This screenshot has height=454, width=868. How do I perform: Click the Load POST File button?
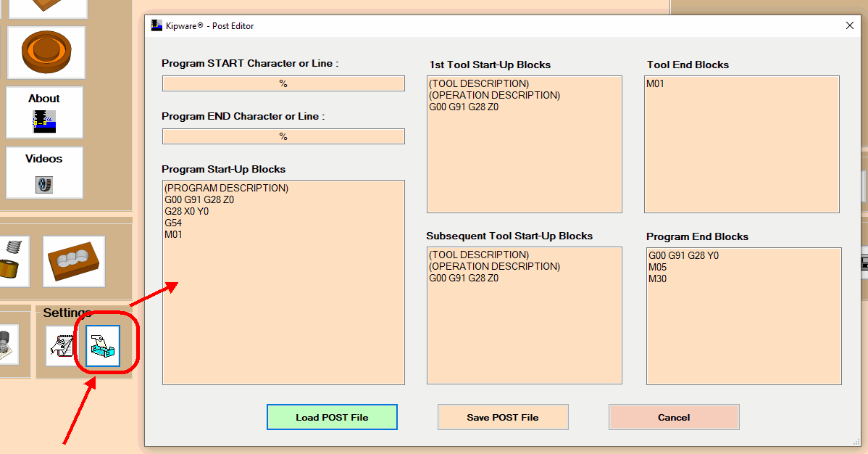(332, 417)
